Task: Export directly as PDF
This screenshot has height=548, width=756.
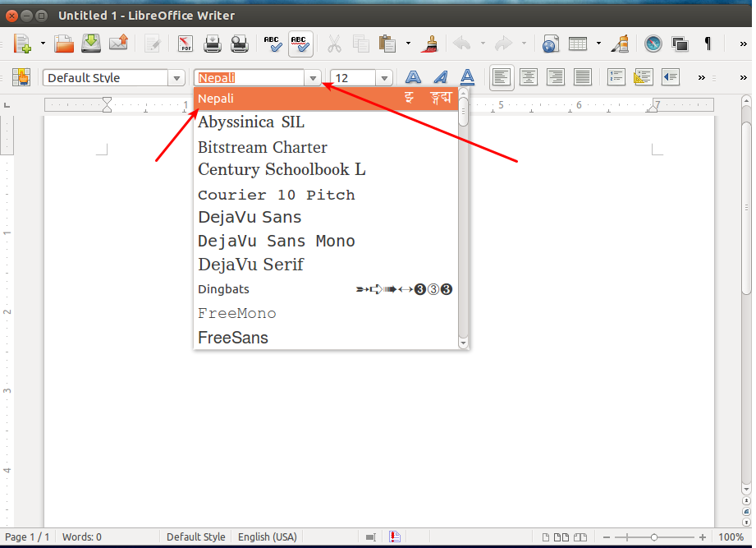Action: click(186, 44)
